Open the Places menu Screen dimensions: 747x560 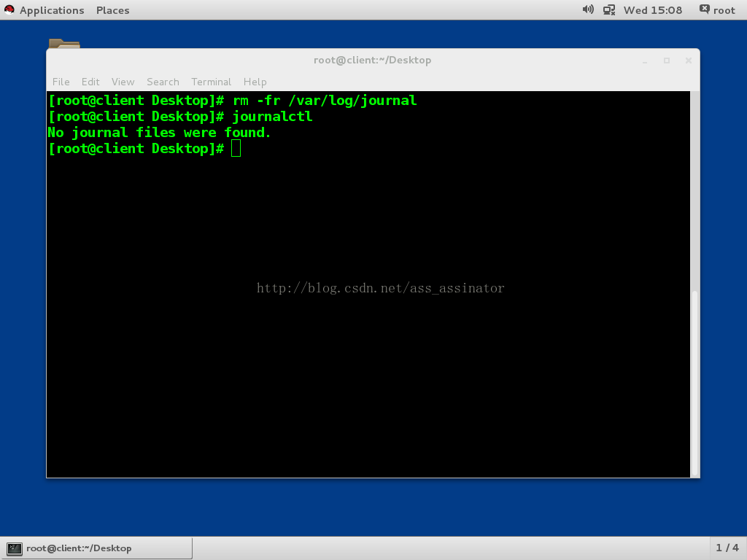[x=112, y=10]
